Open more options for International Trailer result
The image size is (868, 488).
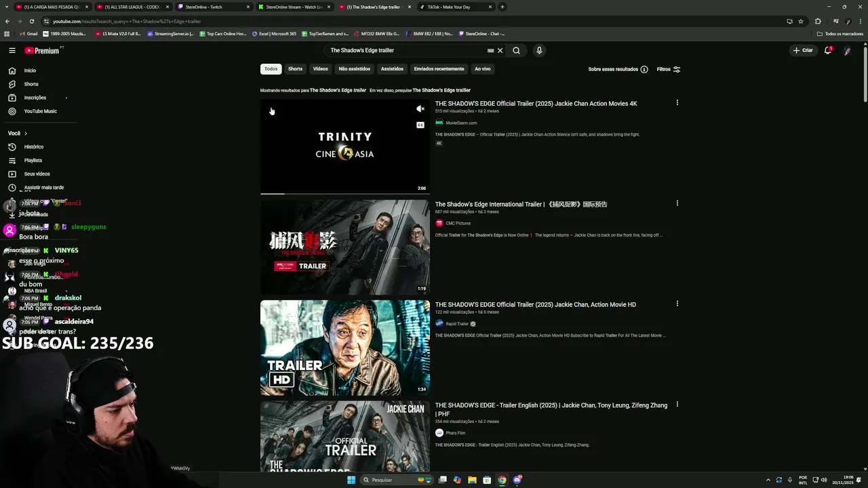(x=677, y=203)
